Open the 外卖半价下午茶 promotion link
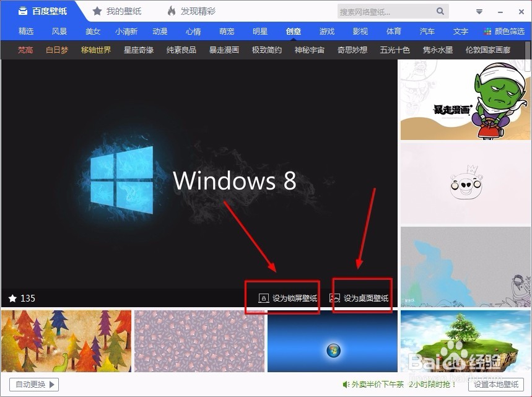This screenshot has width=532, height=397. click(399, 385)
